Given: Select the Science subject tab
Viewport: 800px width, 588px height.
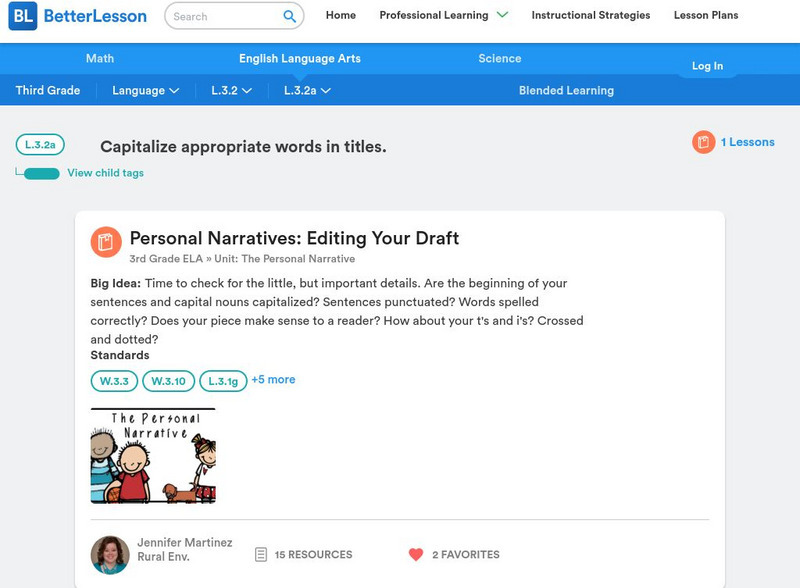Looking at the screenshot, I should point(499,59).
